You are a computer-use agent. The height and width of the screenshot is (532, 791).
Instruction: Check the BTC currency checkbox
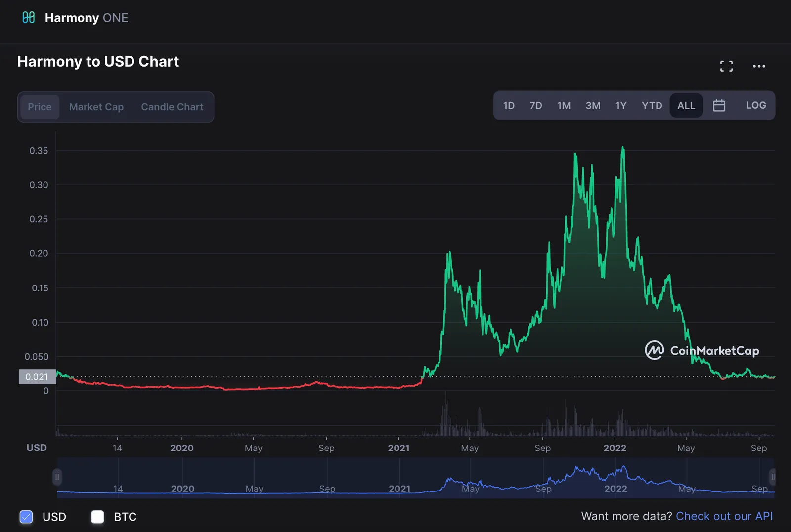(97, 517)
